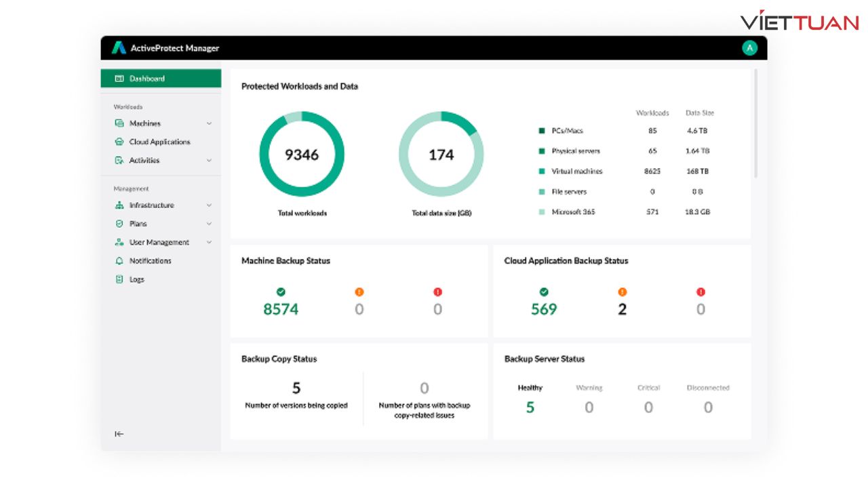Click the dashboard vertical scrollbar
This screenshot has width=868, height=488.
pos(756,123)
